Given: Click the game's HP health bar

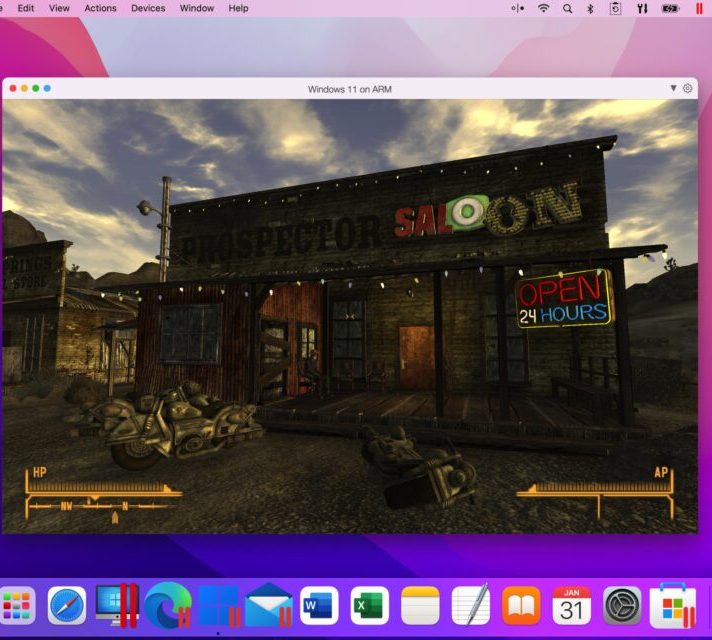Looking at the screenshot, I should click(104, 489).
